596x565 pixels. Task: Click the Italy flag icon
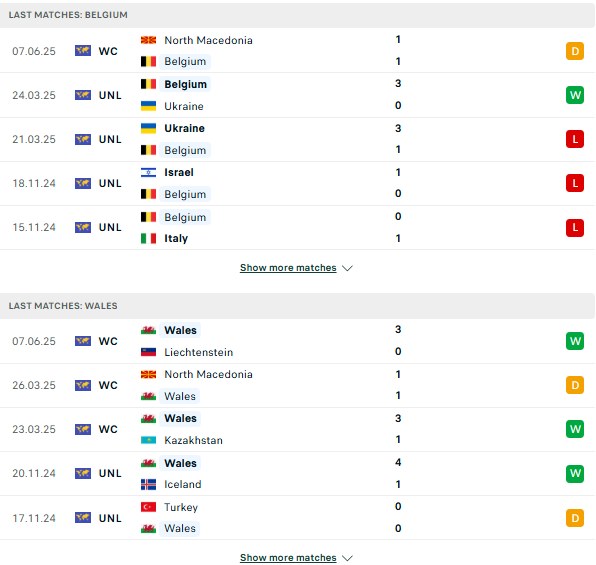coord(148,238)
